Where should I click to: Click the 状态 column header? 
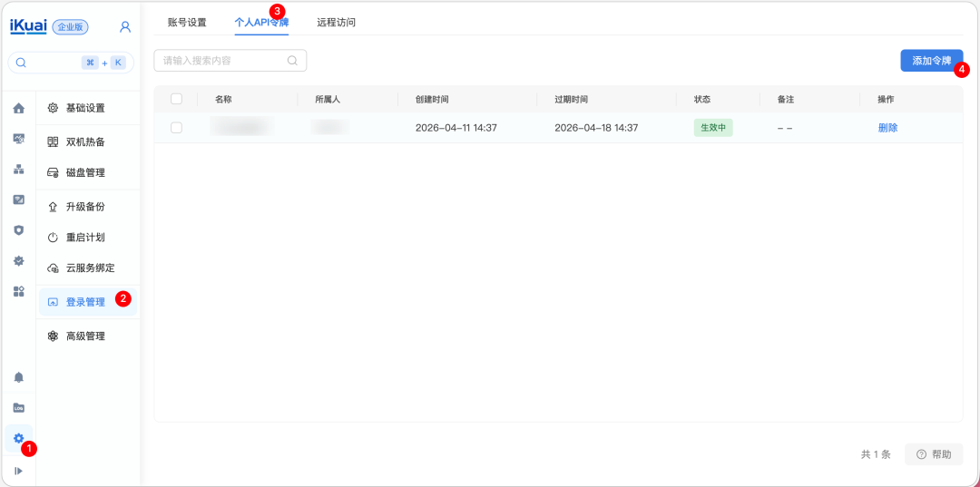pos(702,99)
